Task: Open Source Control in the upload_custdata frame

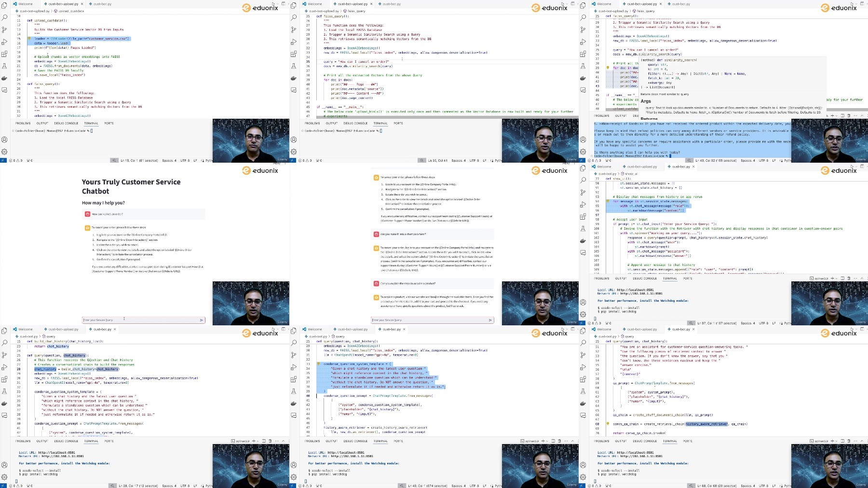Action: (x=4, y=29)
